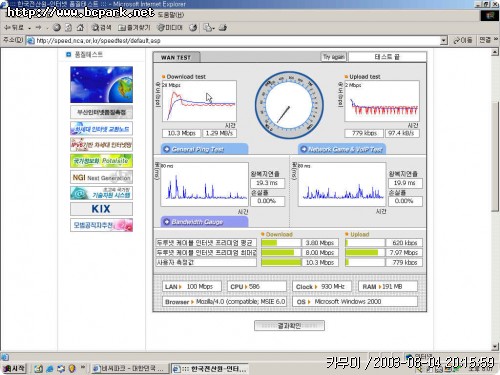Click the 8.00 Mbps download bar
Image resolution: width=500 pixels, height=375 pixels.
281,253
